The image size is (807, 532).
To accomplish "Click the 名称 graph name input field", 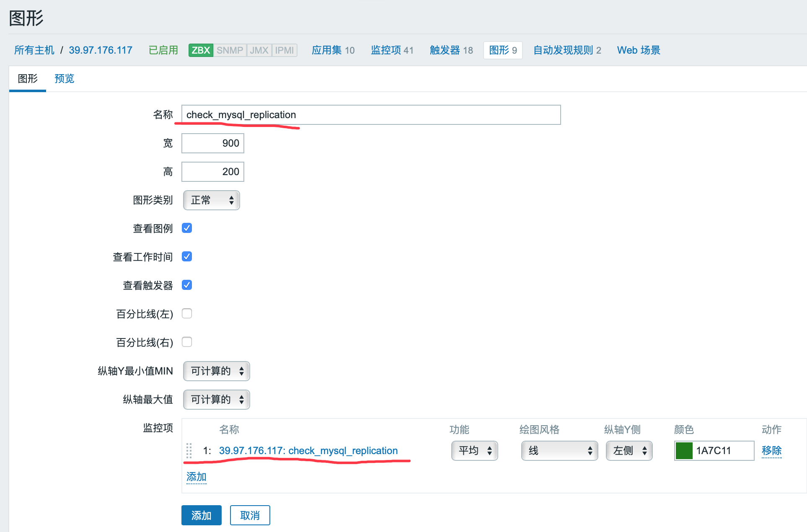I will (x=371, y=115).
